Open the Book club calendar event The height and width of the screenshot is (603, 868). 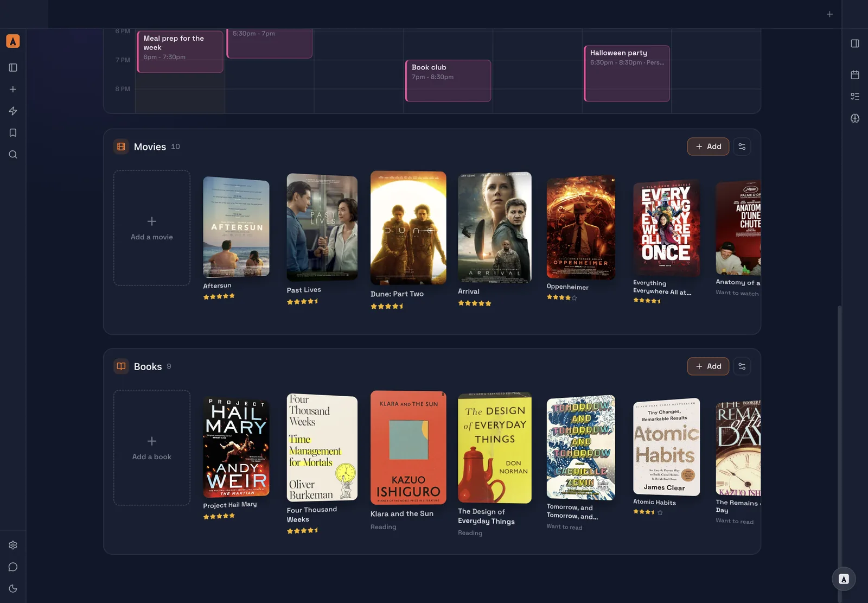[x=448, y=80]
